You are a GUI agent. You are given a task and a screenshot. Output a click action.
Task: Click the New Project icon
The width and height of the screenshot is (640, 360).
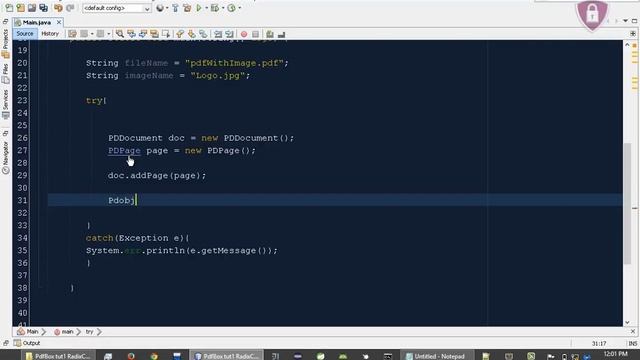pos(20,8)
